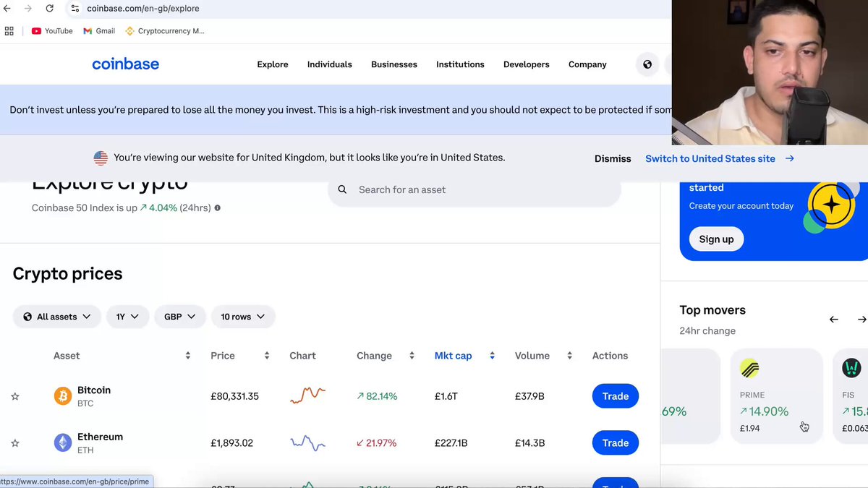Open the Ethereum asset name link
Image resolution: width=868 pixels, height=488 pixels.
[100, 437]
